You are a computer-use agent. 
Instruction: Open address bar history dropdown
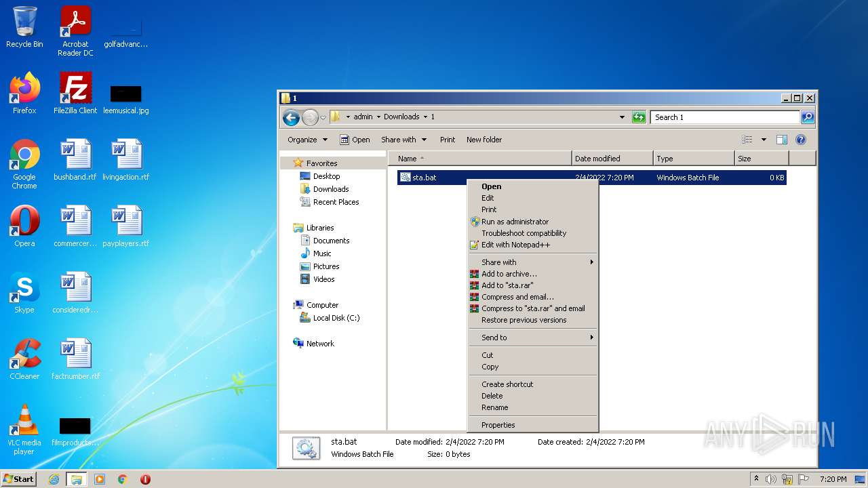(622, 117)
